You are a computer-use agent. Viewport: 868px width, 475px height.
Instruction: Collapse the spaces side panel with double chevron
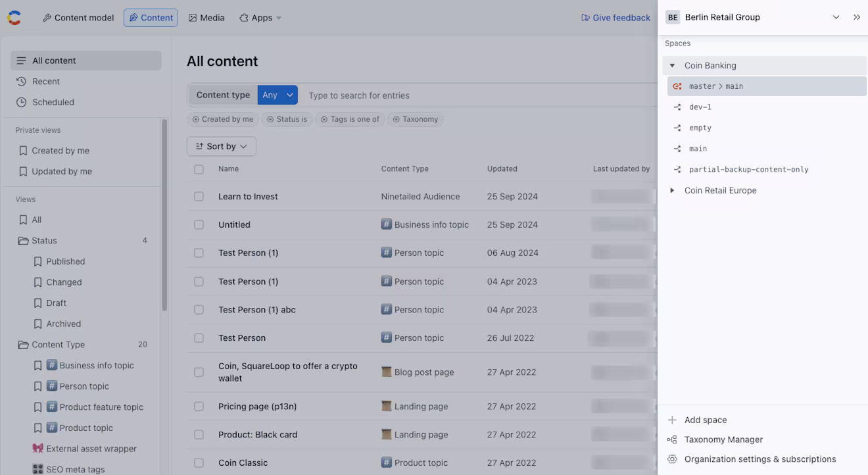pyautogui.click(x=856, y=17)
